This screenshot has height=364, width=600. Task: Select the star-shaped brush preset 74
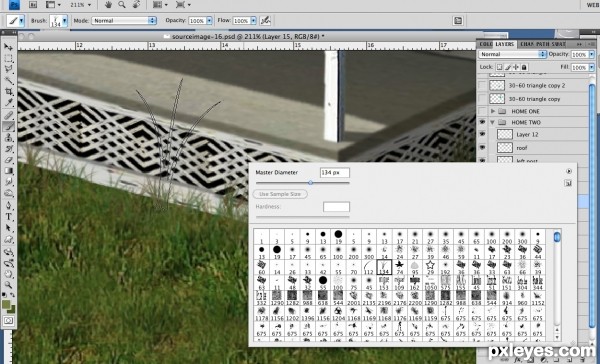coord(399,266)
